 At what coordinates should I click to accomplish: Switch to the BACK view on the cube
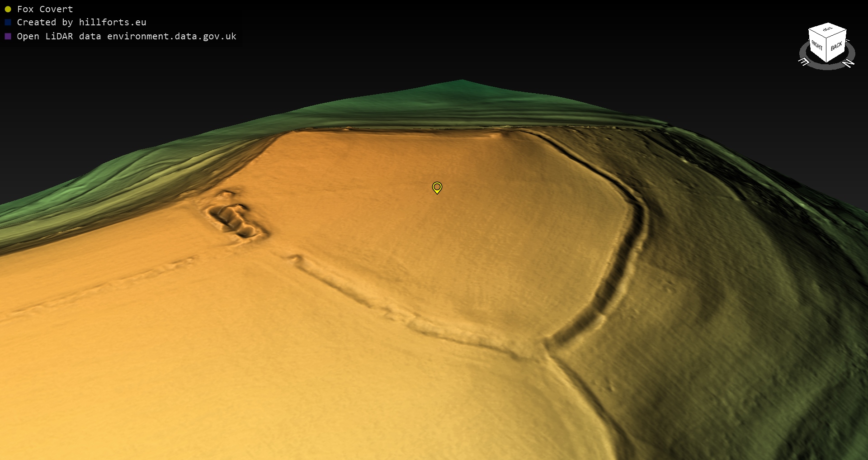coord(836,46)
